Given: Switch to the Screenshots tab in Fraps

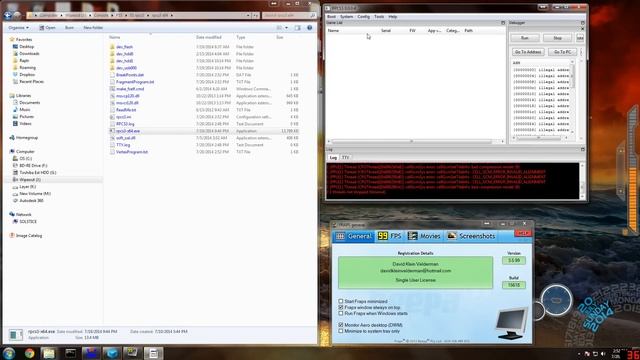Looking at the screenshot, I should tap(471, 236).
